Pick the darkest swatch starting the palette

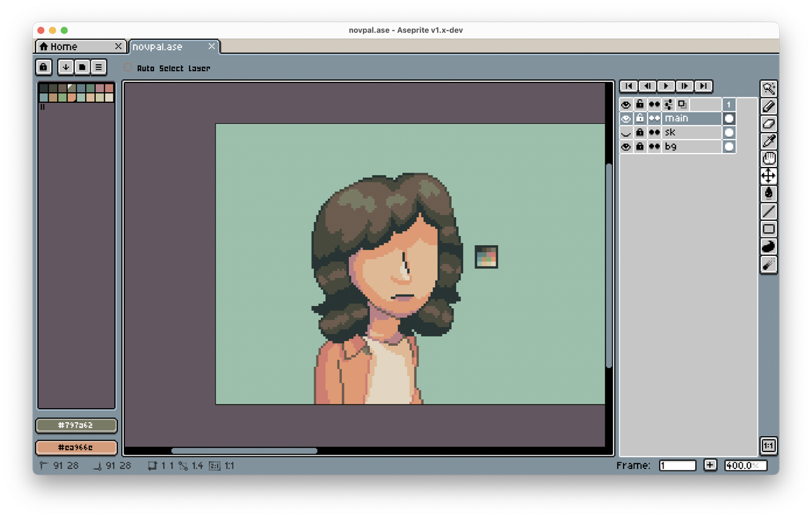(x=43, y=88)
